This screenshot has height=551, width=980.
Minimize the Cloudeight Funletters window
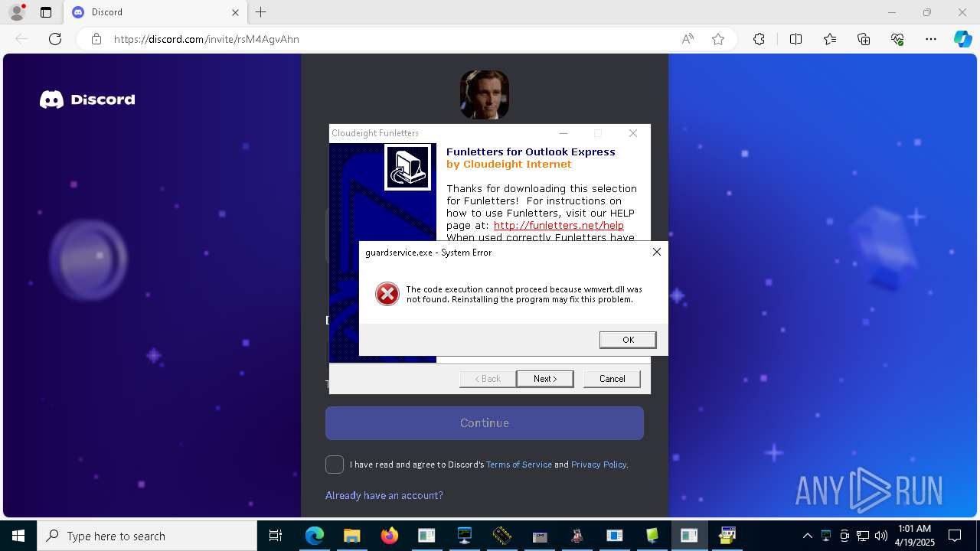563,133
